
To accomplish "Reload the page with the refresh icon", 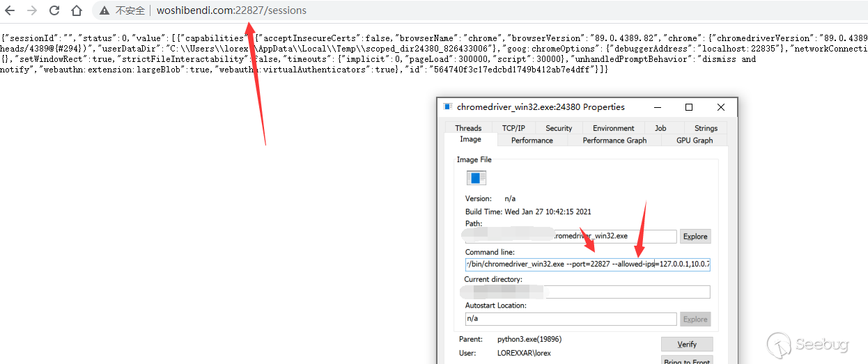I will 54,10.
